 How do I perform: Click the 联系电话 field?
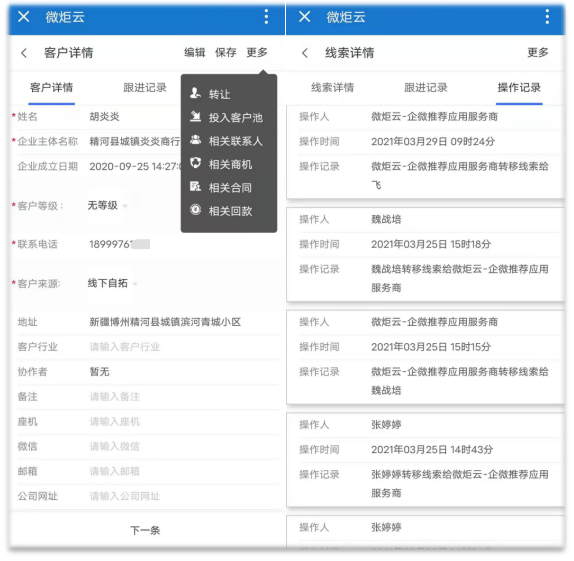(x=120, y=244)
